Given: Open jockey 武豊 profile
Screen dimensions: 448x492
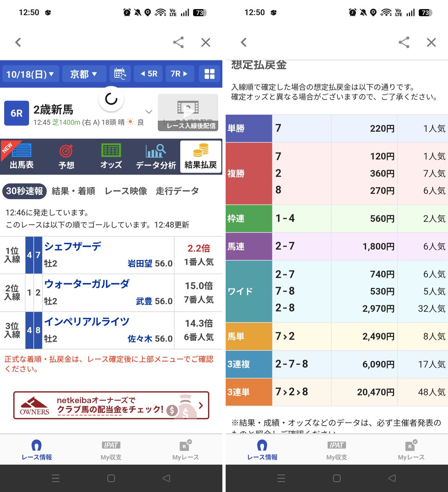Looking at the screenshot, I should coord(144,301).
